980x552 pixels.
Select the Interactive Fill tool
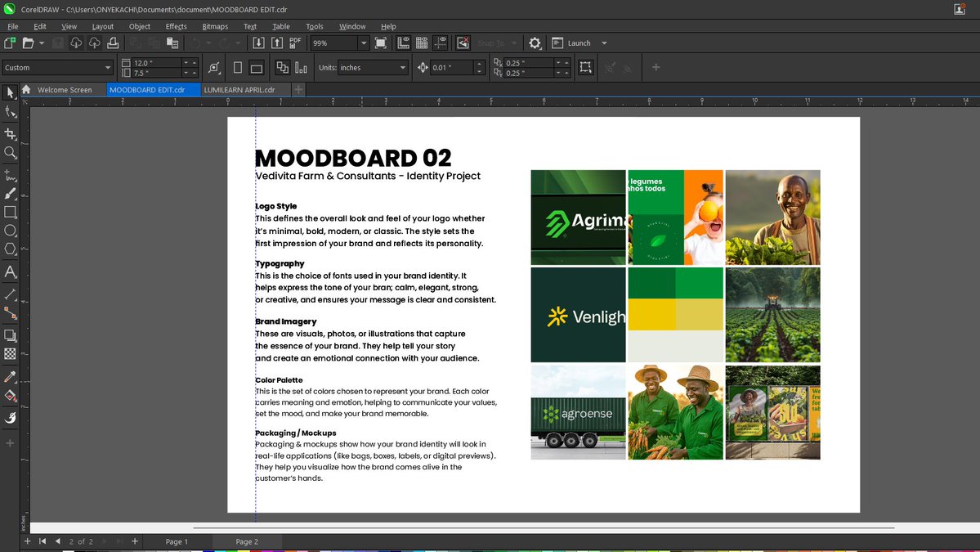pos(10,395)
